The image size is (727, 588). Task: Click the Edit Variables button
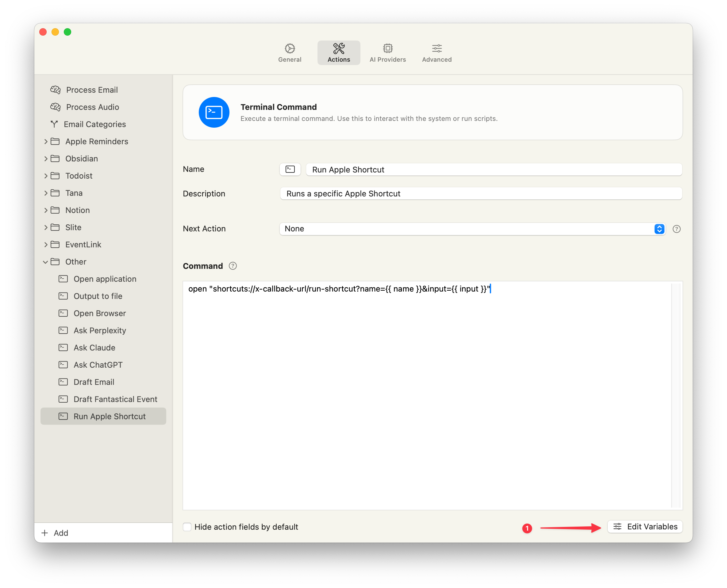click(x=645, y=527)
